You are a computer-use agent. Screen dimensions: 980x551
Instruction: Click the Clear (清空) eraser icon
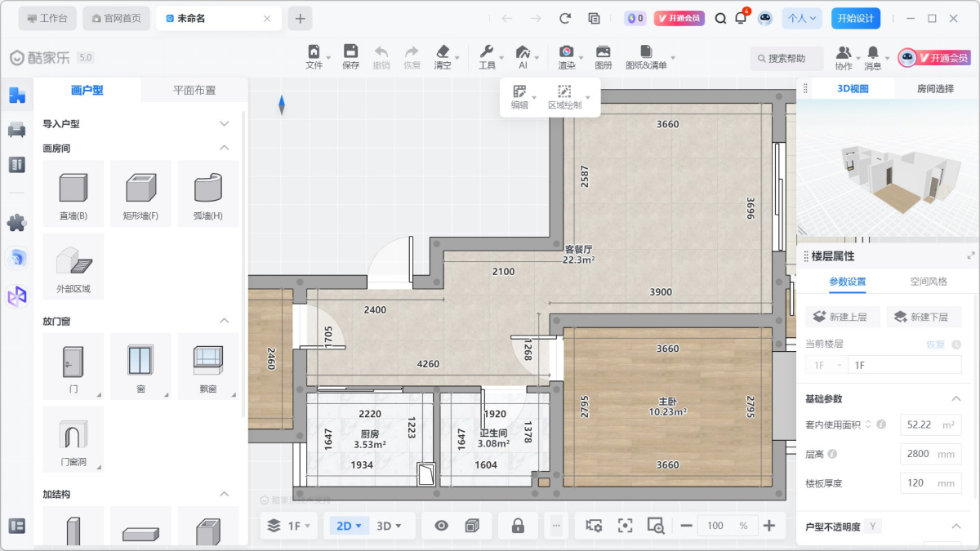(x=443, y=57)
